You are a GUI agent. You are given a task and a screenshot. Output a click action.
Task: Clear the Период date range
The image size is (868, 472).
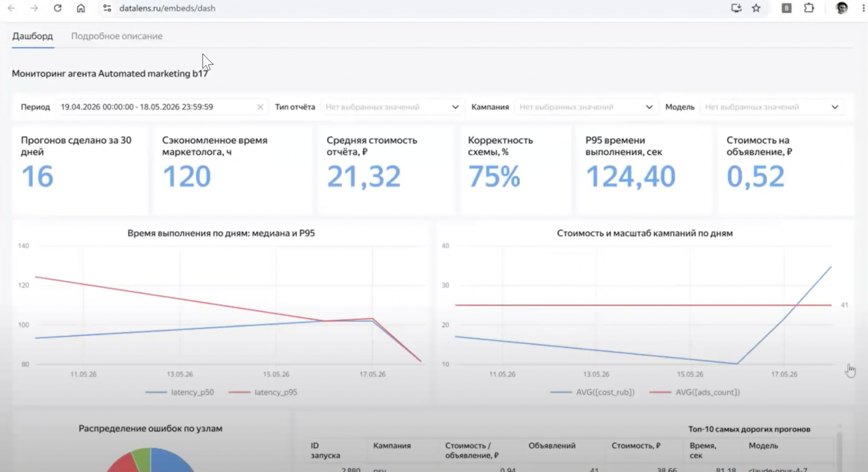coord(260,107)
